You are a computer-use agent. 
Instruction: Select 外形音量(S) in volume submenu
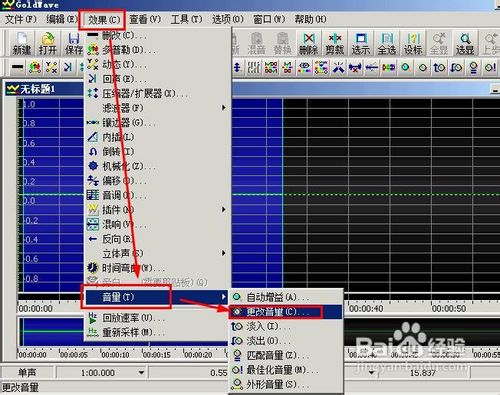286,384
